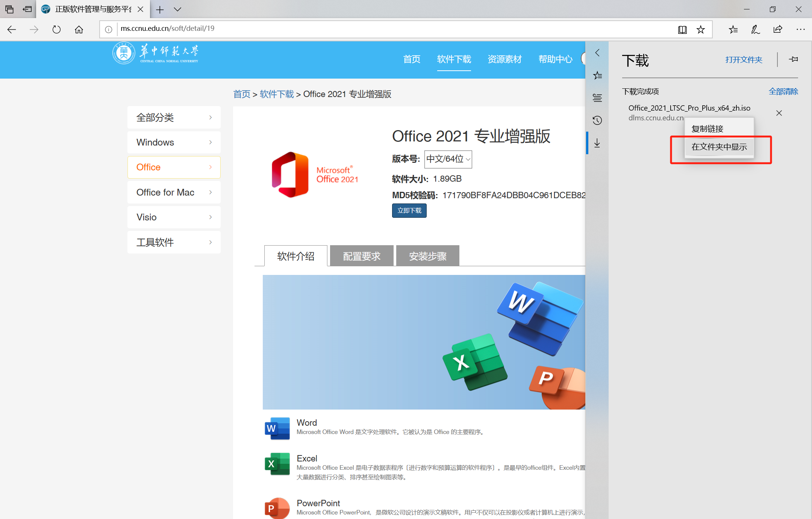812x519 pixels.
Task: Click the PowerPoint icon in list
Action: 277,508
